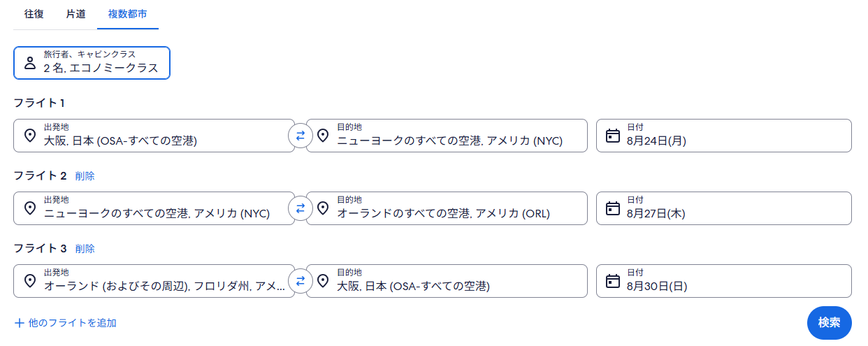Delete Flight 2 using the 削除 link
The width and height of the screenshot is (868, 346).
pyautogui.click(x=85, y=176)
